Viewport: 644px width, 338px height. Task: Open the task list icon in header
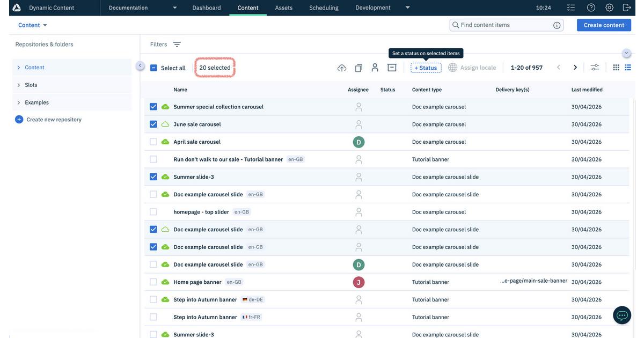pyautogui.click(x=570, y=8)
